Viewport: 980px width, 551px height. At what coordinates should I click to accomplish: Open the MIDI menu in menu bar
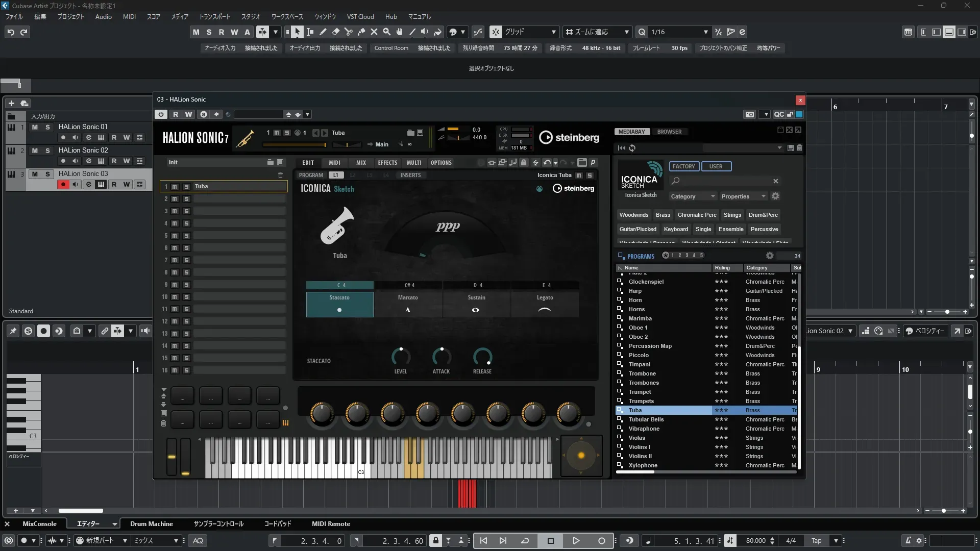pos(129,17)
